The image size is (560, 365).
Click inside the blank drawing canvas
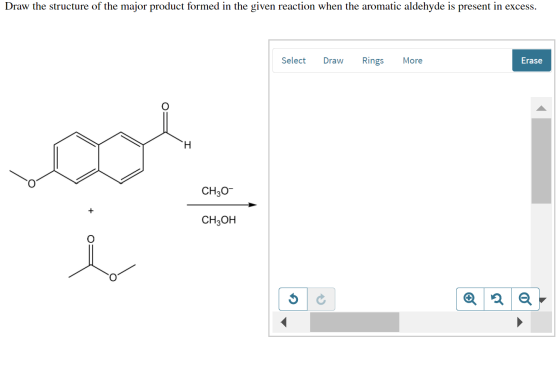pos(402,179)
